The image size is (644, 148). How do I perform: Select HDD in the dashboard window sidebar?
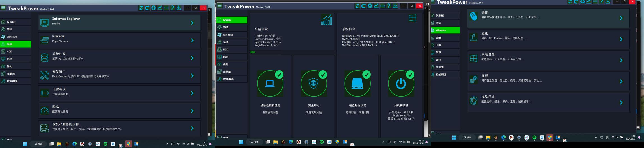pos(232,50)
